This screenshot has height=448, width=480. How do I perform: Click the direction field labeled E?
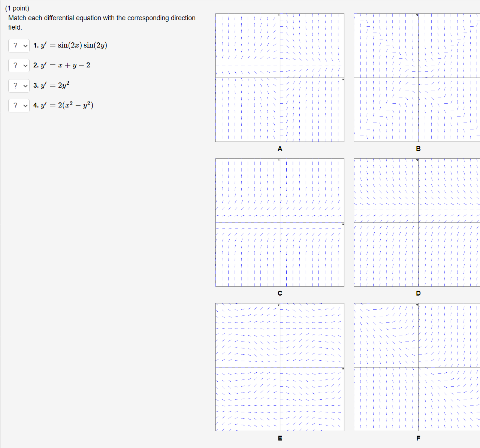tap(280, 366)
